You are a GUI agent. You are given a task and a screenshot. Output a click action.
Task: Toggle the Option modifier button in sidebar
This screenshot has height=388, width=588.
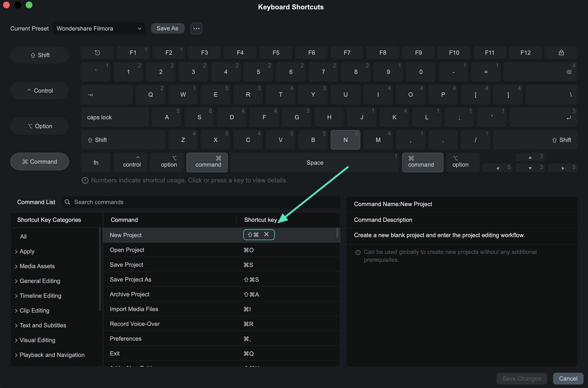point(40,126)
